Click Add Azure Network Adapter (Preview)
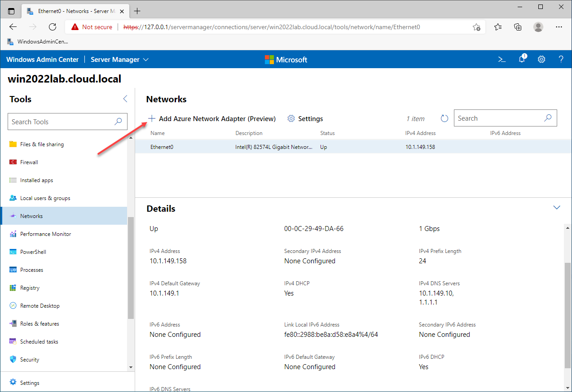 click(212, 119)
